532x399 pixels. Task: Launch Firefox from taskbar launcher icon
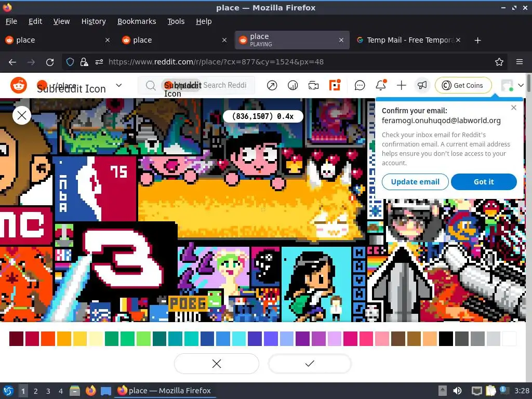coord(90,391)
